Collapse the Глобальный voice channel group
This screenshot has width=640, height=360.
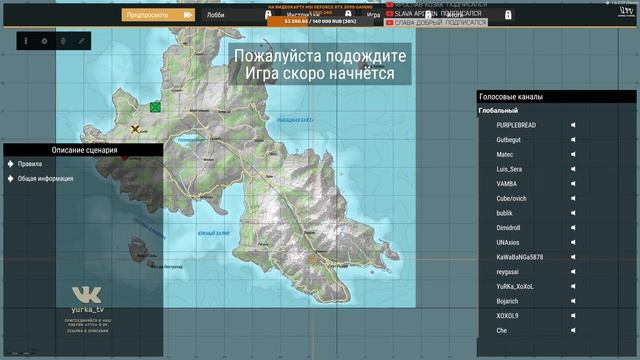(498, 110)
